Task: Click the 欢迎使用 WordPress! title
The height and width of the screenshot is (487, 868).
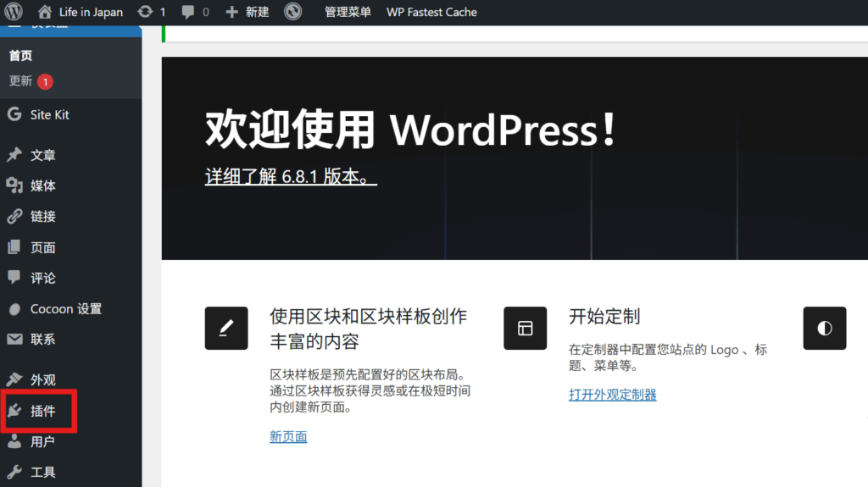Action: (x=411, y=130)
